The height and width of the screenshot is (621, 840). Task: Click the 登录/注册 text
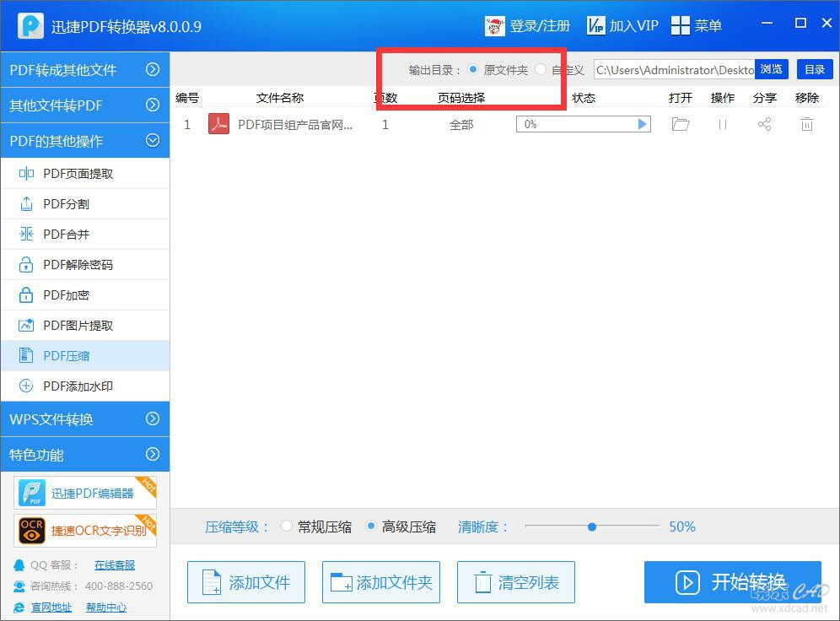(x=540, y=25)
